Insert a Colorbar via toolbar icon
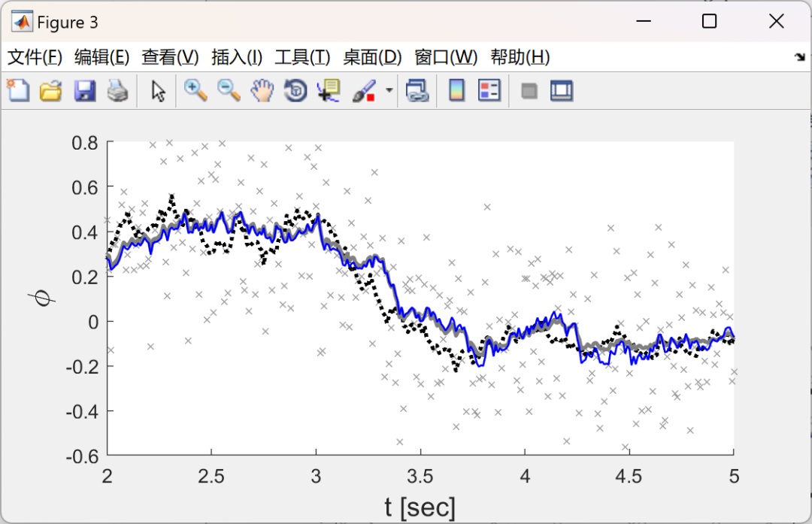Viewport: 812px width, 524px height. (x=456, y=91)
